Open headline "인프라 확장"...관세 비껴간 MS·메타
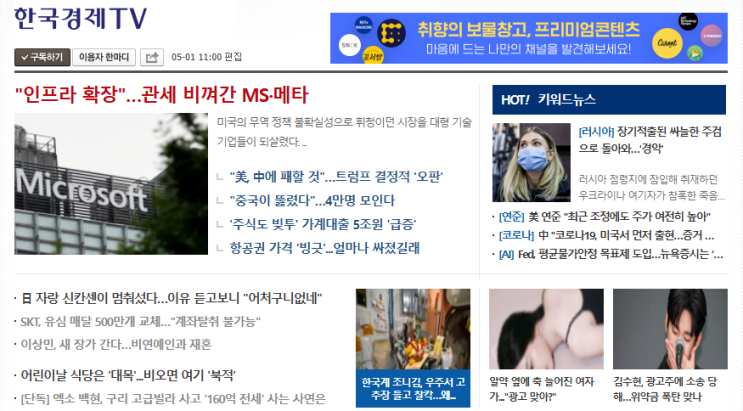 coord(162,95)
